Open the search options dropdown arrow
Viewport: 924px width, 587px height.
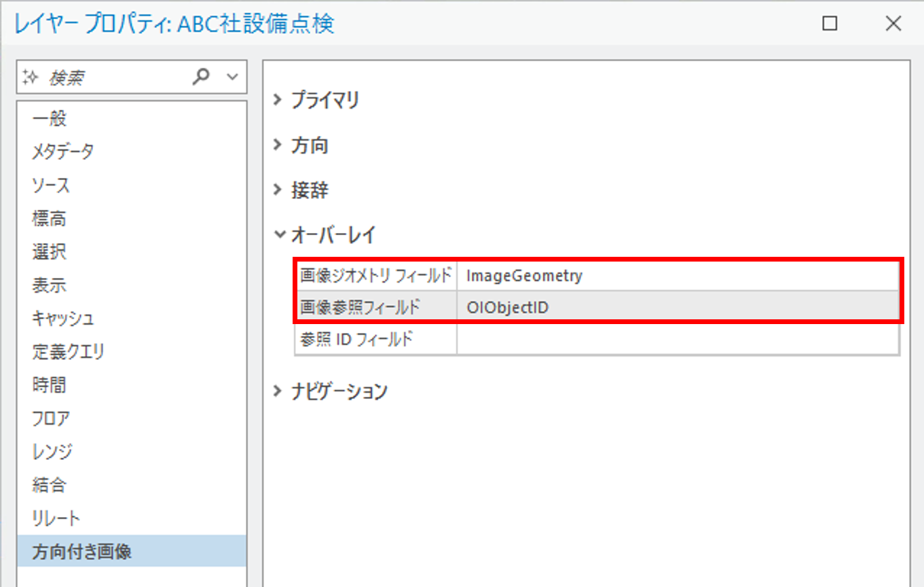pos(232,77)
